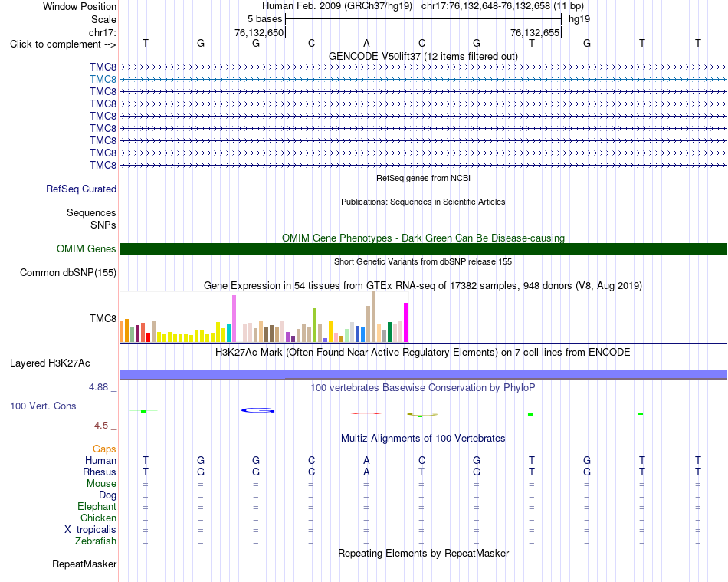The height and width of the screenshot is (582, 728).
Task: Click the yellow-green GTEx expression bar
Action: point(314,325)
